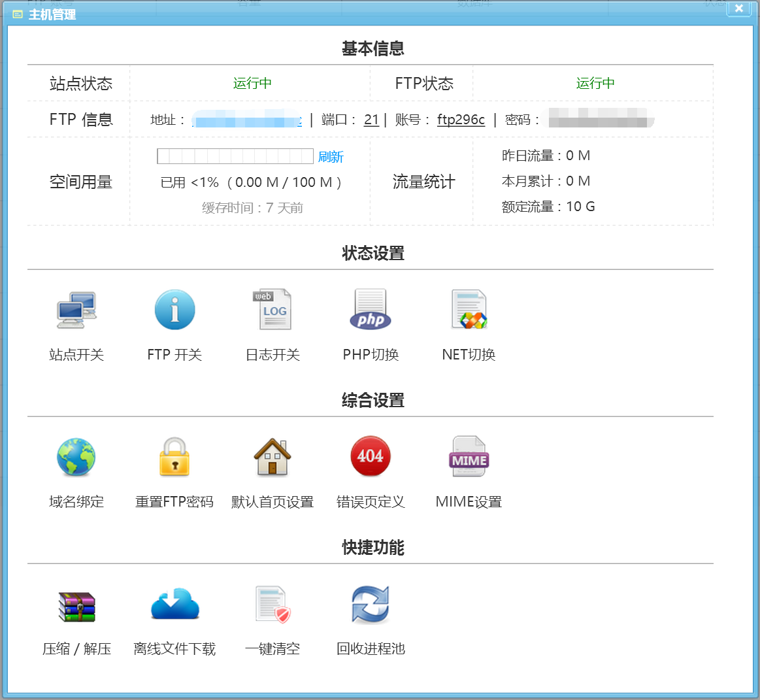The height and width of the screenshot is (700, 760).
Task: Click the FTP port 21 link
Action: pos(371,121)
